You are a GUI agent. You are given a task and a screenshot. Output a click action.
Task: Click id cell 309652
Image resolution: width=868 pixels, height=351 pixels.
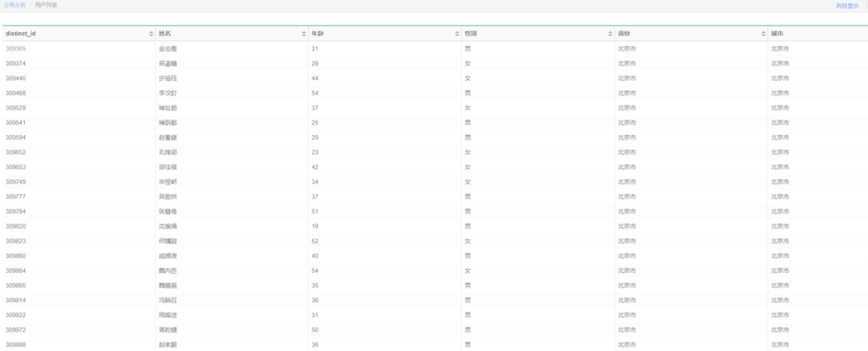(x=15, y=153)
